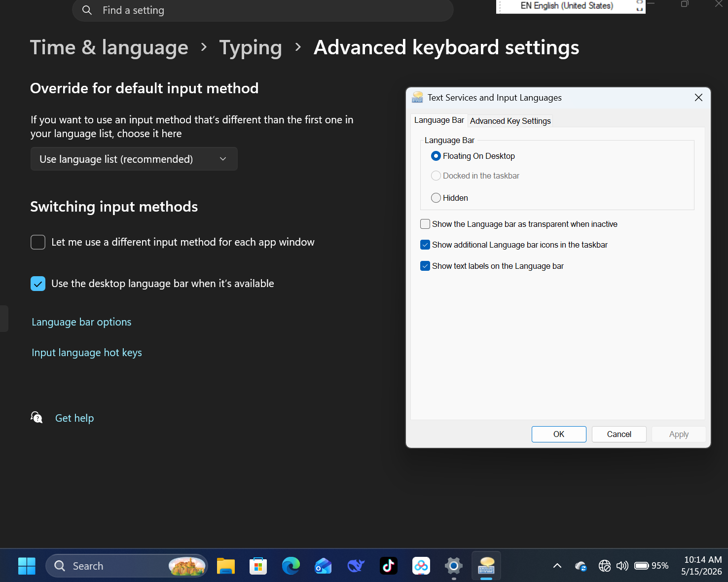Go to Time & language breadcrumb
The image size is (728, 582).
coord(109,47)
